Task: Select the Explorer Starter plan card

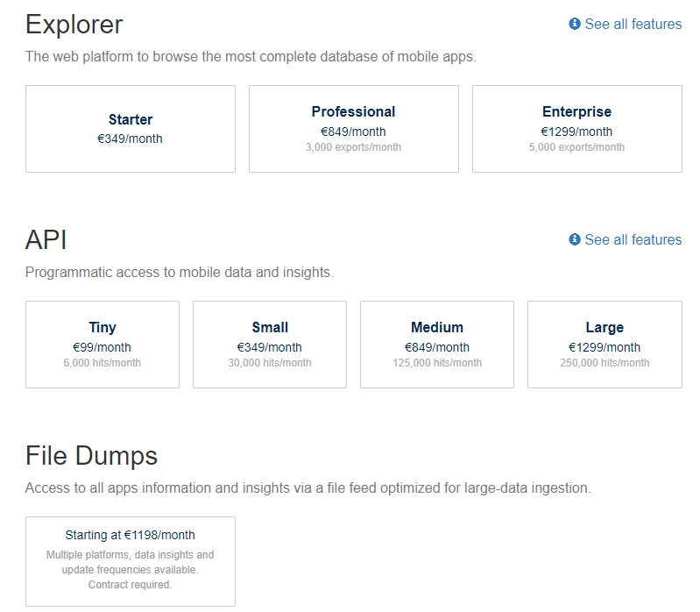Action: pyautogui.click(x=131, y=128)
